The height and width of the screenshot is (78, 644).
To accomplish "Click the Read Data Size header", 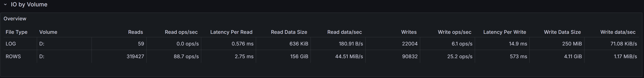I will pyautogui.click(x=289, y=32).
